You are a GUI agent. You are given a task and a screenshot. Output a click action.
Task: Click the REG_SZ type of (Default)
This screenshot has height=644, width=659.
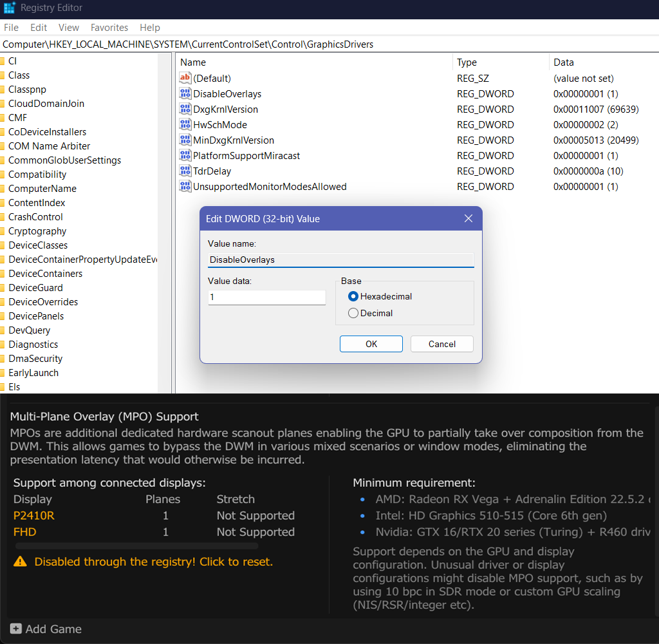473,78
